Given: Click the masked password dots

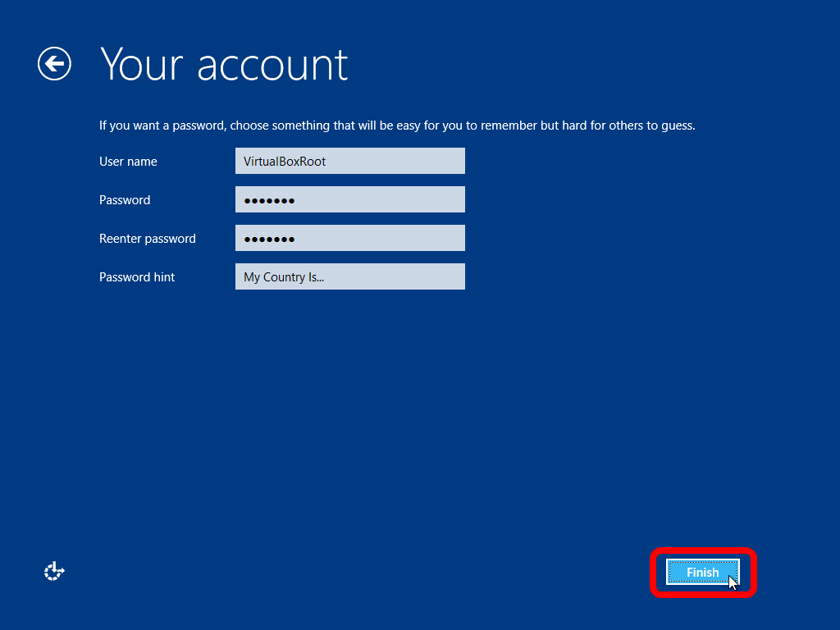Looking at the screenshot, I should tap(271, 199).
